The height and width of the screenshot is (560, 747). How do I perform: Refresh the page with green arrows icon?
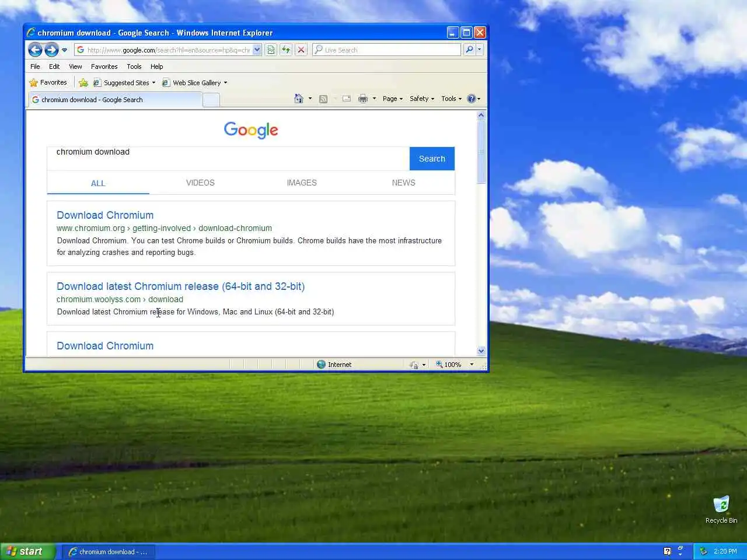(x=286, y=50)
